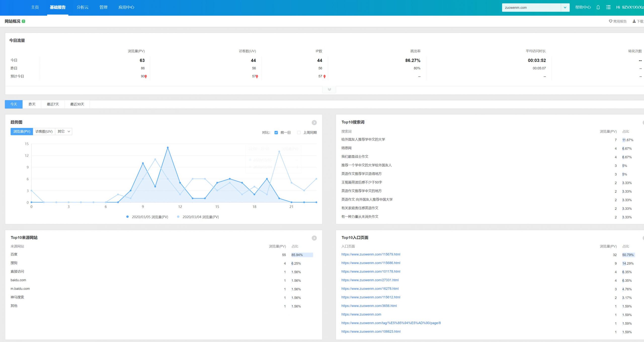Click the zuowenm.com site selector field

(x=531, y=8)
